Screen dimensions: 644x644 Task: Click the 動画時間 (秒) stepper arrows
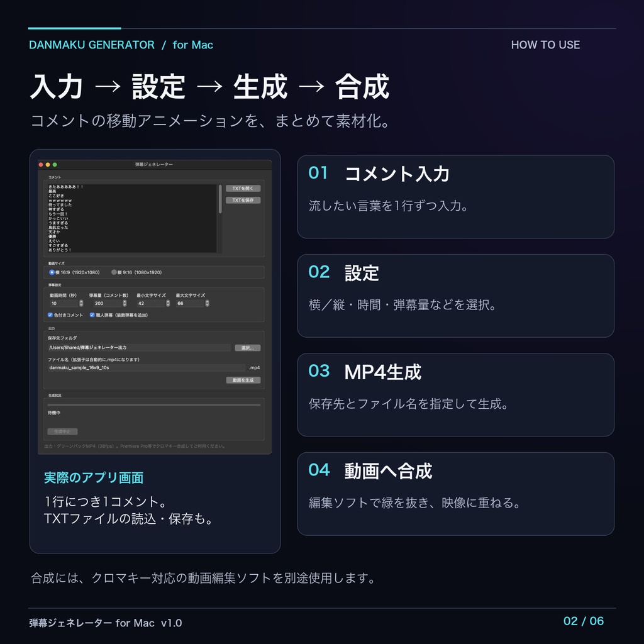81,304
